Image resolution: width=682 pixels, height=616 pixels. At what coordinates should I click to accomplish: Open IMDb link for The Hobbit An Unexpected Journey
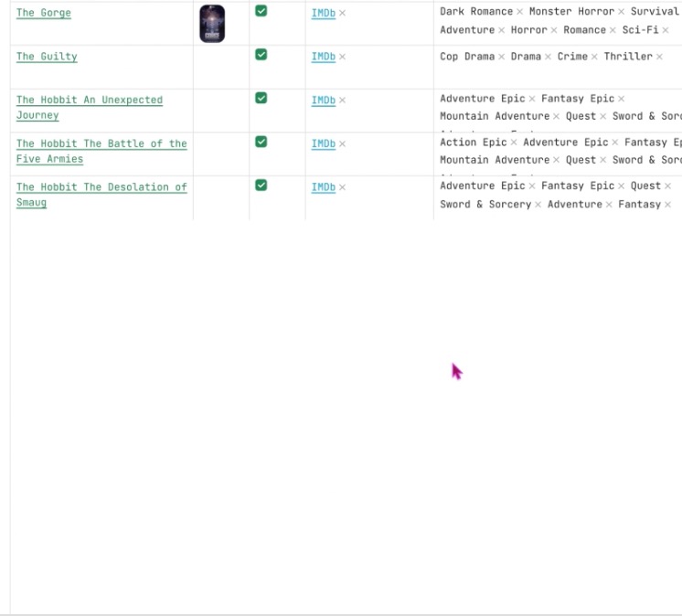(x=323, y=101)
